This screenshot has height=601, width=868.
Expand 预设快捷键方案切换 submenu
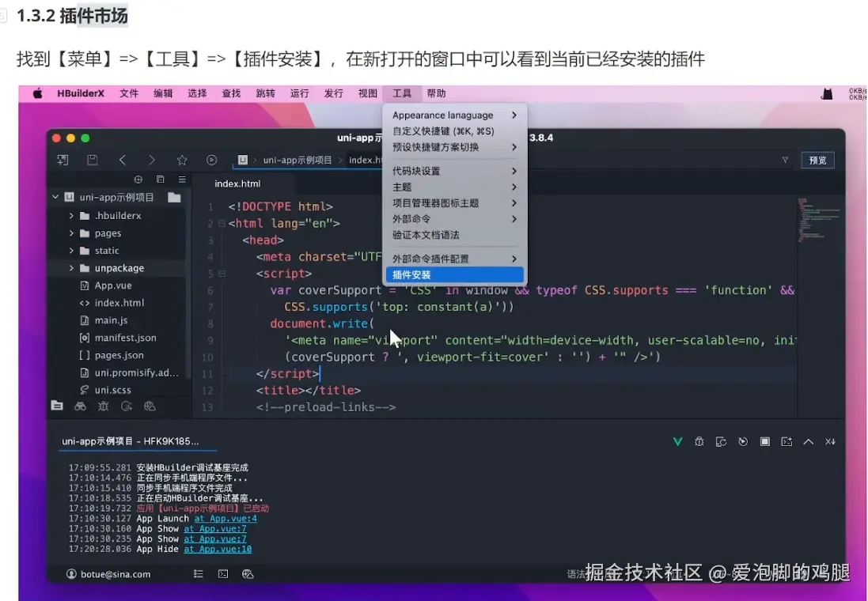(x=454, y=147)
